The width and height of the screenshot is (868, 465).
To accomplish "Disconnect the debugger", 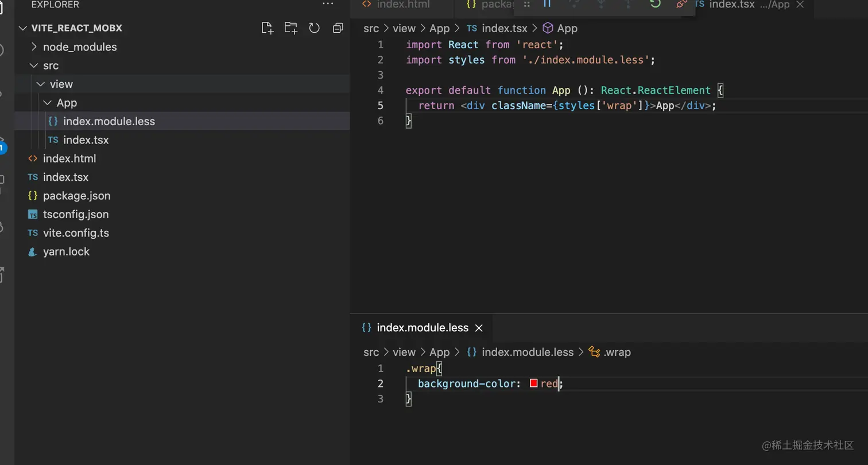I will (x=681, y=4).
